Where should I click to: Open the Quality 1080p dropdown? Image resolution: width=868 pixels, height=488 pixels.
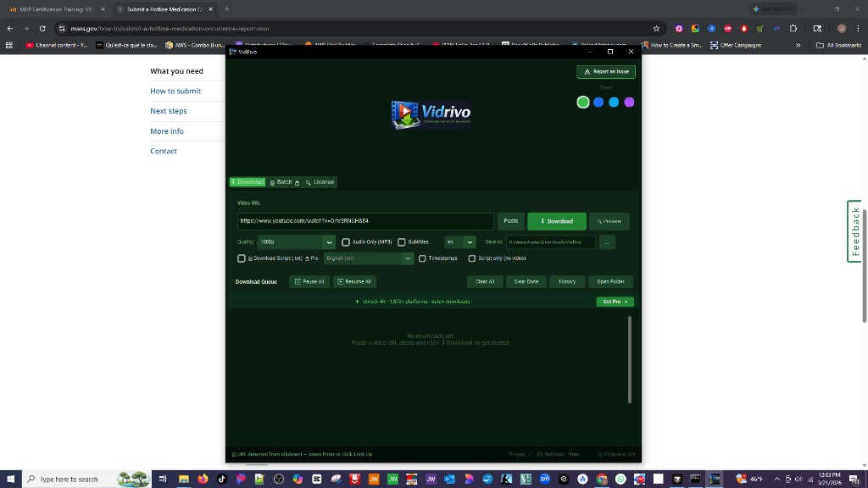coord(296,242)
